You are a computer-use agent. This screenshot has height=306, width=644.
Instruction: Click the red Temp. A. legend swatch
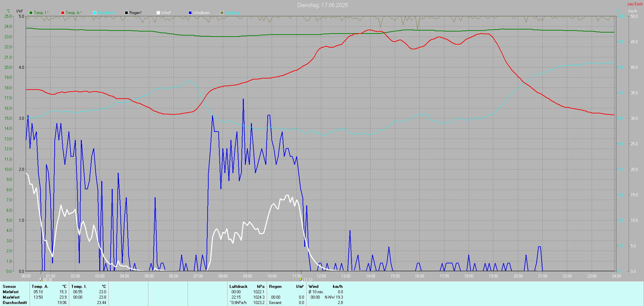63,13
